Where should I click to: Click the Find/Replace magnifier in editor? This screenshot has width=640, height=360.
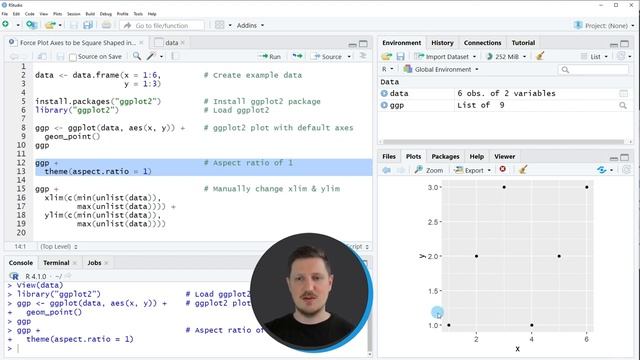[137, 56]
